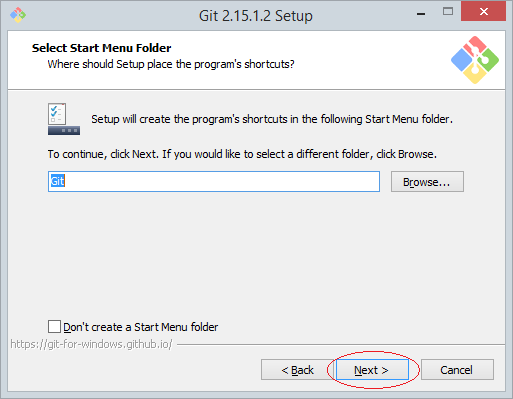
Task: Click the checklist Start Menu folder icon
Action: [x=64, y=119]
